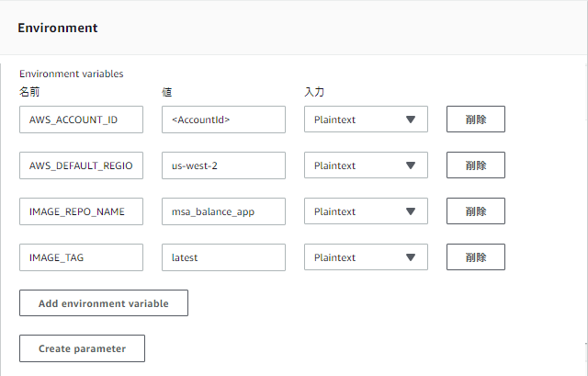Screen dimensions: 588x376
Task: Click the AWS_ACCOUNT_ID name field
Action: pyautogui.click(x=81, y=120)
